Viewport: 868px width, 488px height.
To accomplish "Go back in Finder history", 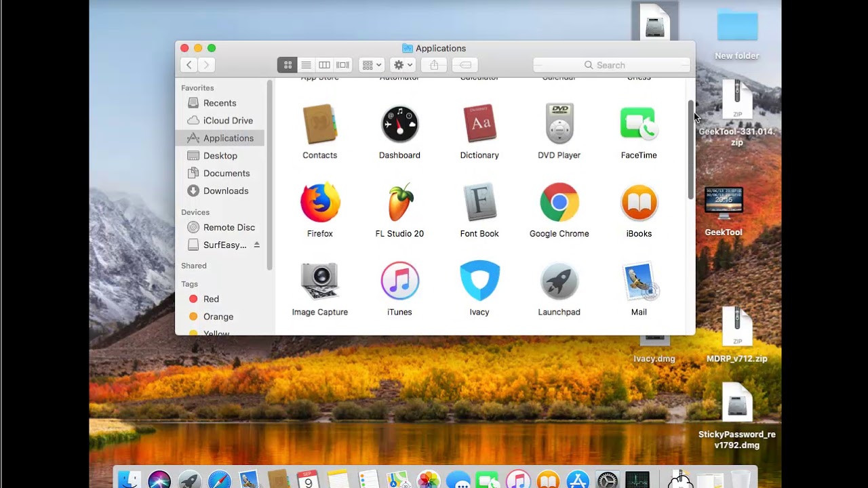I will pos(189,65).
